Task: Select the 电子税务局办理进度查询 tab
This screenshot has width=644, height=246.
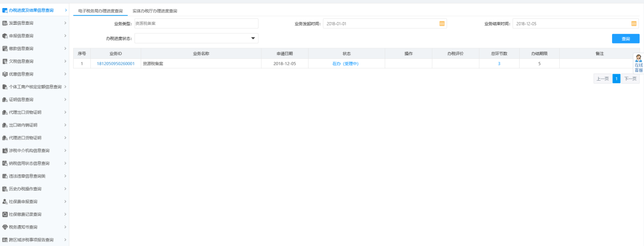Action: click(x=100, y=11)
